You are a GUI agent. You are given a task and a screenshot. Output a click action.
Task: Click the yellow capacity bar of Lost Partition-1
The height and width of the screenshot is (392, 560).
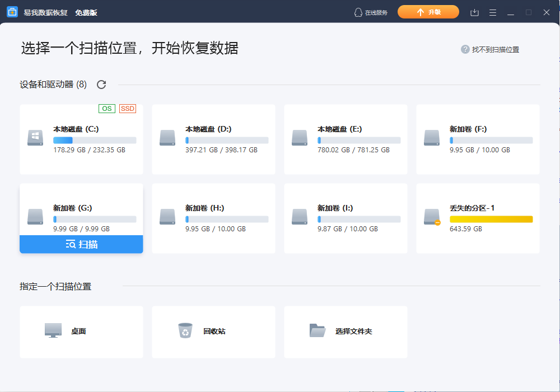[491, 219]
